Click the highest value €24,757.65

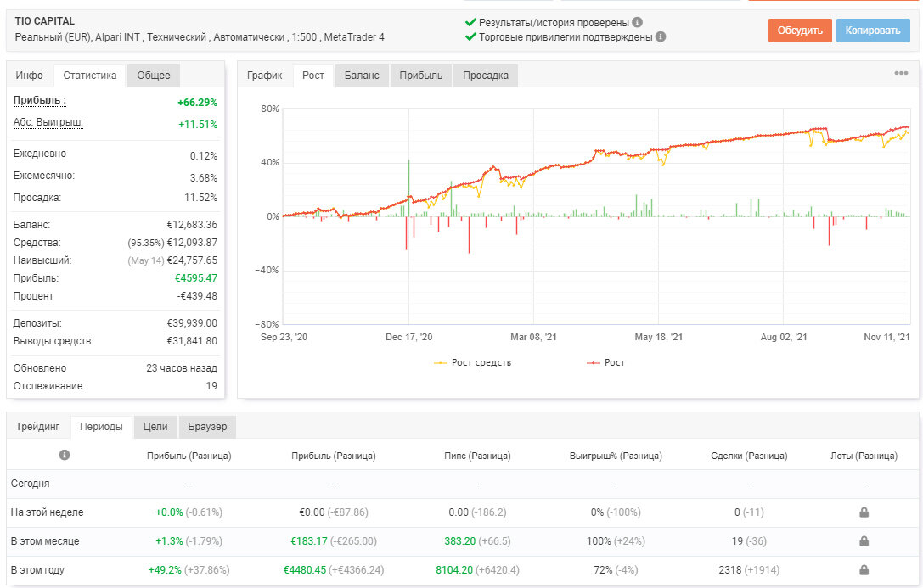[192, 260]
